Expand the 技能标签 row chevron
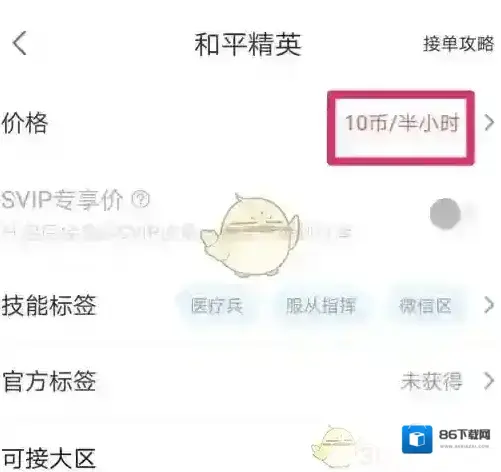The height and width of the screenshot is (472, 501). (x=489, y=305)
